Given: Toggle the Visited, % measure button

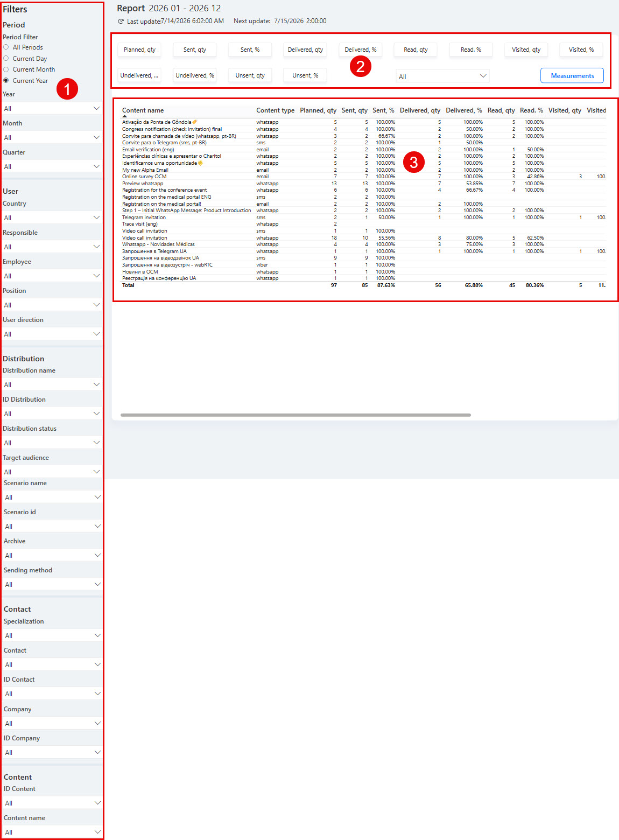Looking at the screenshot, I should point(581,50).
